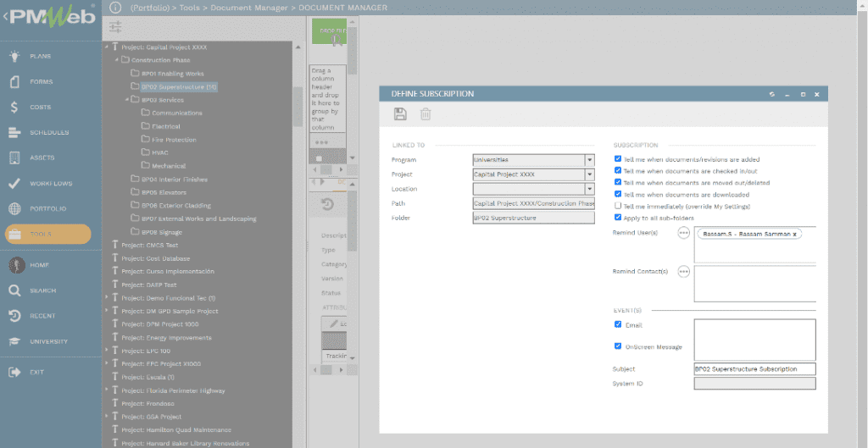Select the Fire Protection subfolder

(174, 140)
